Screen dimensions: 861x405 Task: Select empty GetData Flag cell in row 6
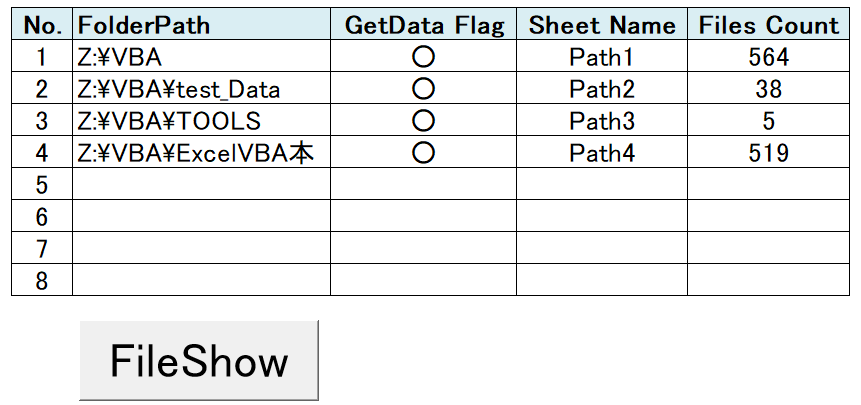click(423, 217)
